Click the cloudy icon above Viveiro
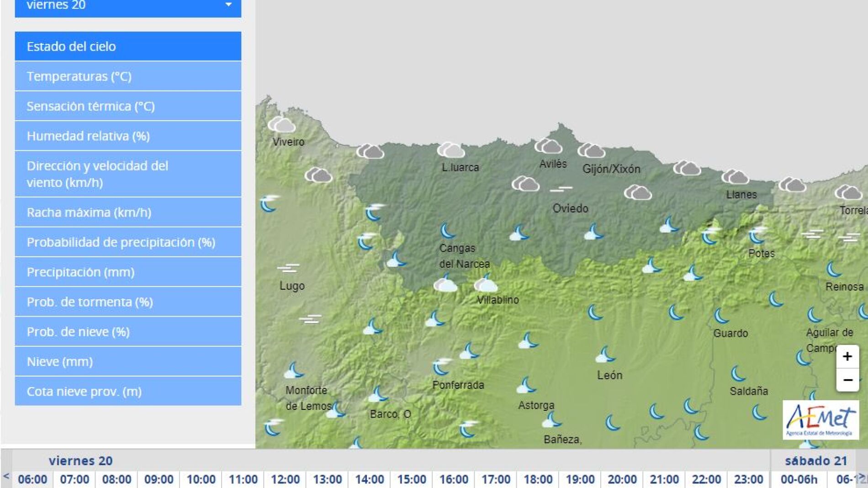This screenshot has width=868, height=488. click(281, 124)
